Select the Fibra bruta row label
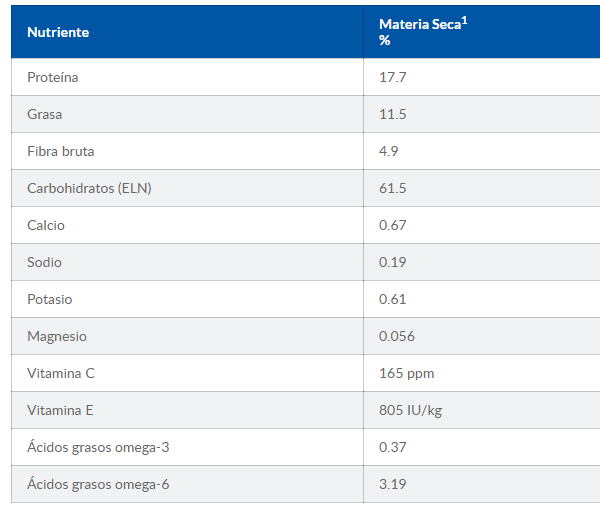This screenshot has height=505, width=600. [x=61, y=151]
